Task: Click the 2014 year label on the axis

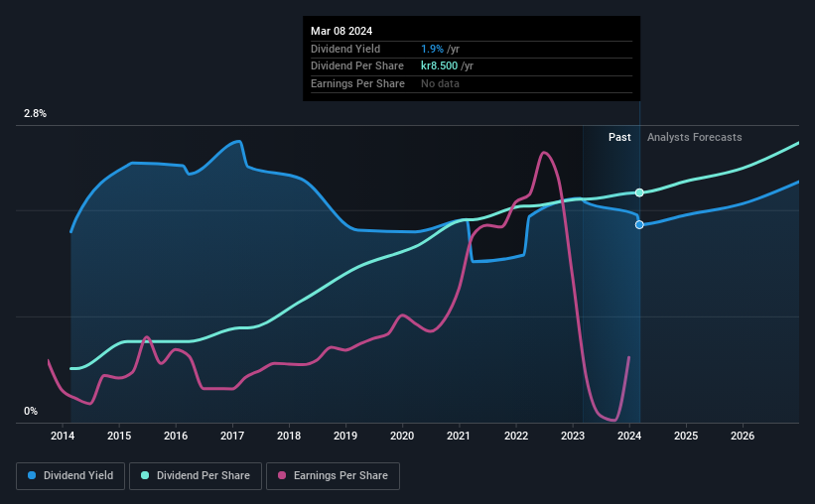Action: [63, 436]
